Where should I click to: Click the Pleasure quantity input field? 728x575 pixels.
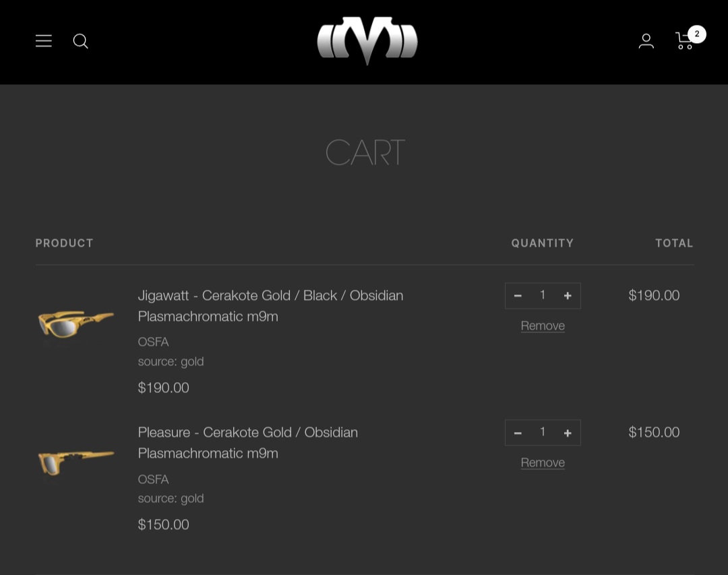pyautogui.click(x=543, y=432)
